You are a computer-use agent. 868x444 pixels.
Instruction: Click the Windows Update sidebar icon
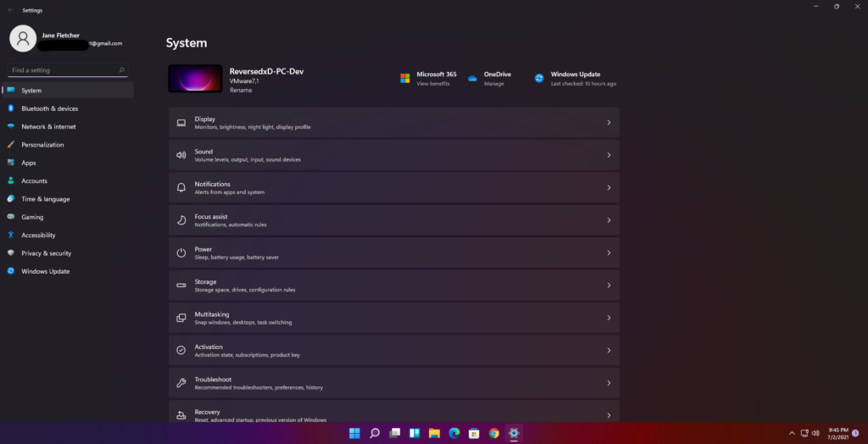point(10,271)
